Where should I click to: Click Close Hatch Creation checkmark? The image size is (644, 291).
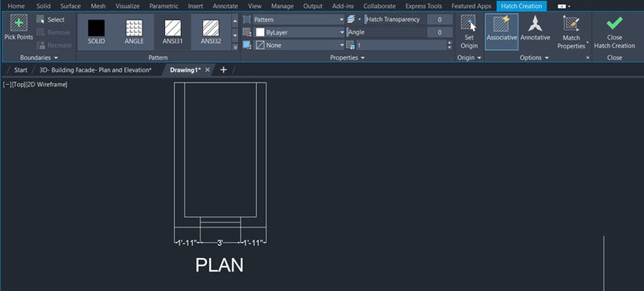point(614,23)
